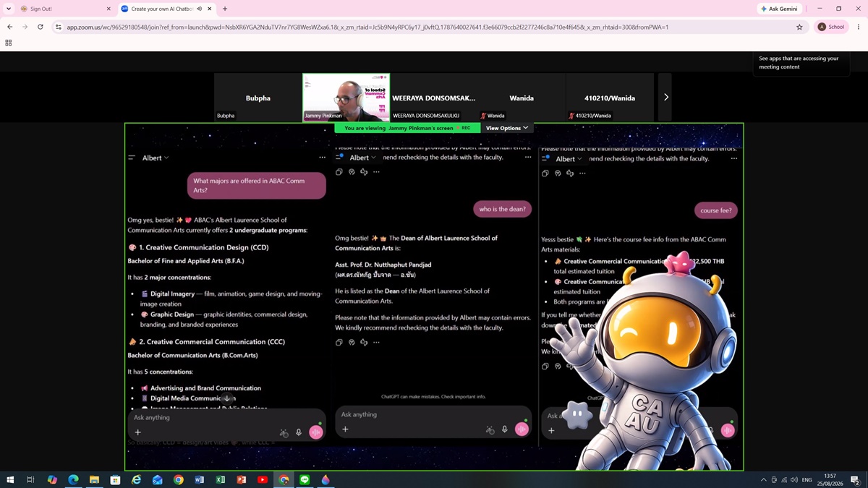Click 'What majors are offered' message bubble

coord(257,186)
